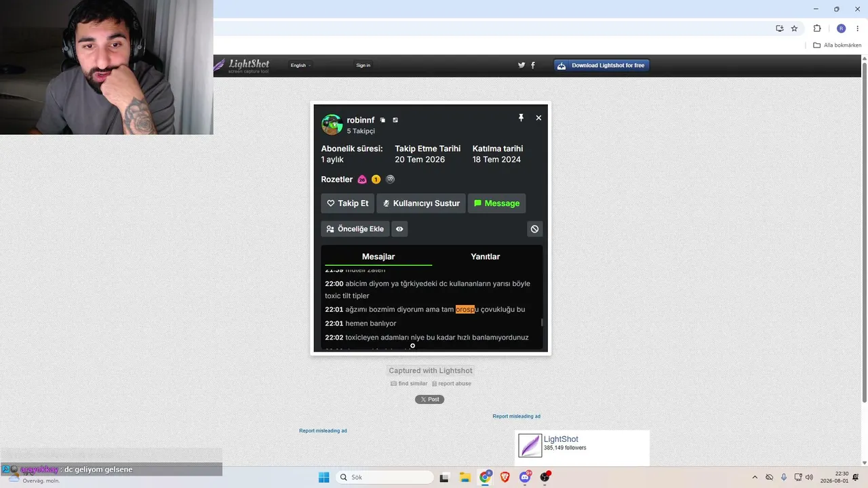Toggle the eye visibility button
The width and height of the screenshot is (868, 488).
coord(399,229)
